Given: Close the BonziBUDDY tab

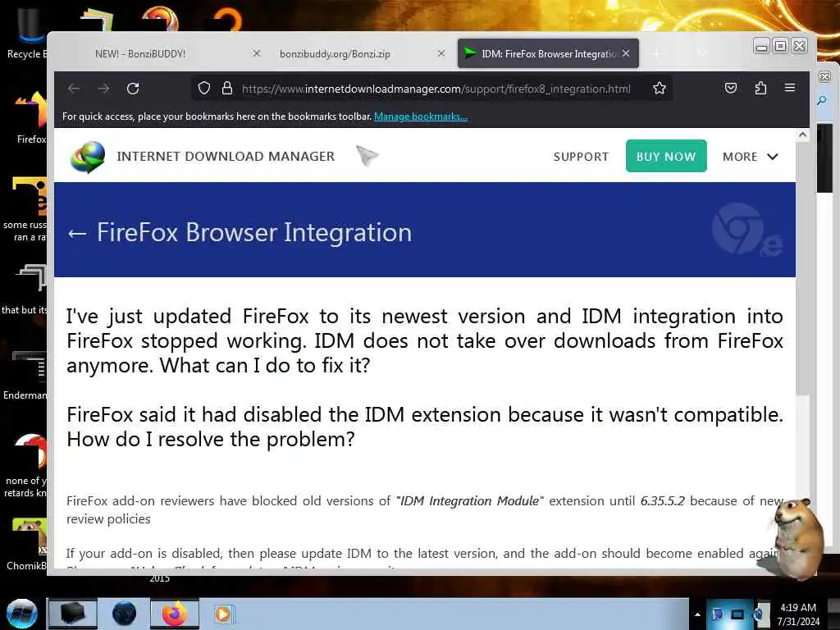Looking at the screenshot, I should tap(257, 53).
